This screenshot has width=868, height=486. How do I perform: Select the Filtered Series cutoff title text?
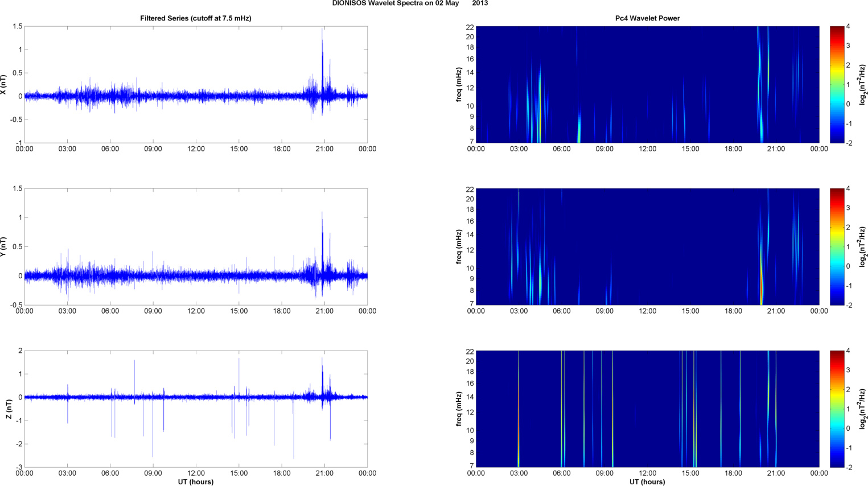click(x=195, y=18)
